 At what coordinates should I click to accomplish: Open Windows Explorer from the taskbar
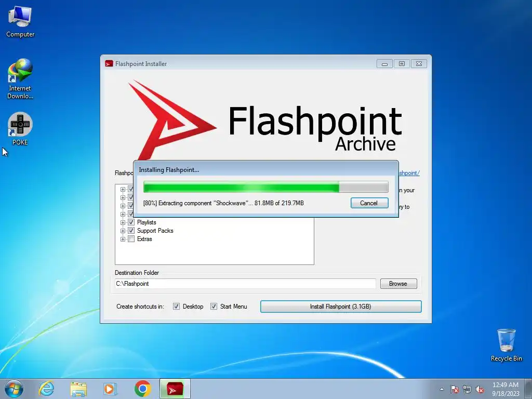(x=78, y=389)
